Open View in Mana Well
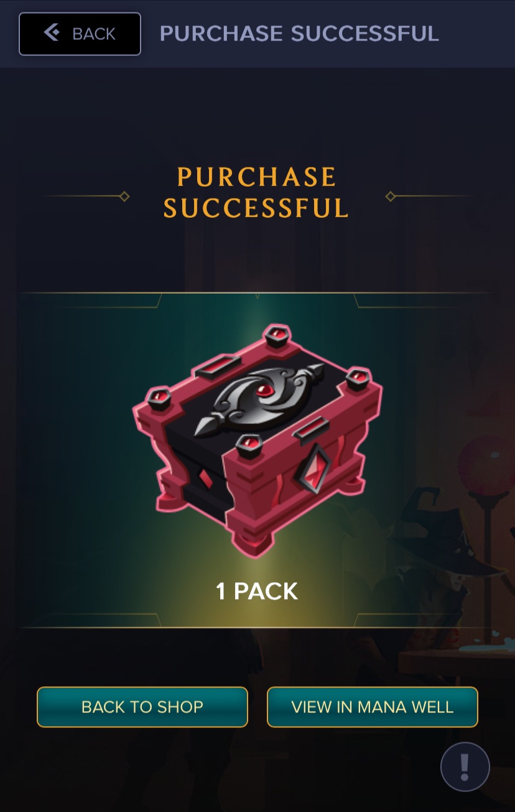 point(373,707)
